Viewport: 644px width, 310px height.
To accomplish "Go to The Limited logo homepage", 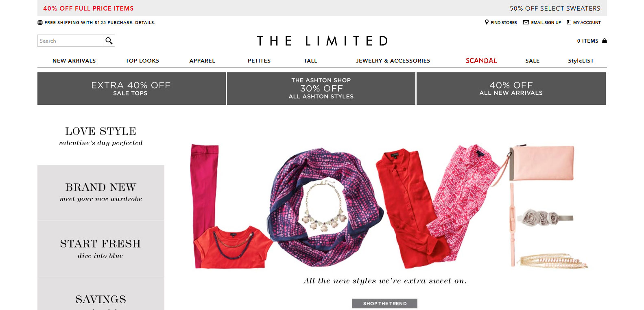I will [322, 41].
